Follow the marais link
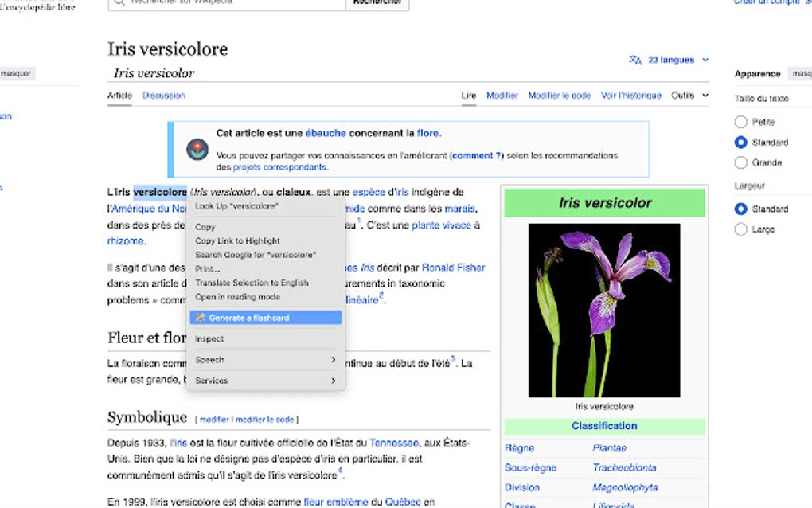The height and width of the screenshot is (508, 812). click(459, 209)
